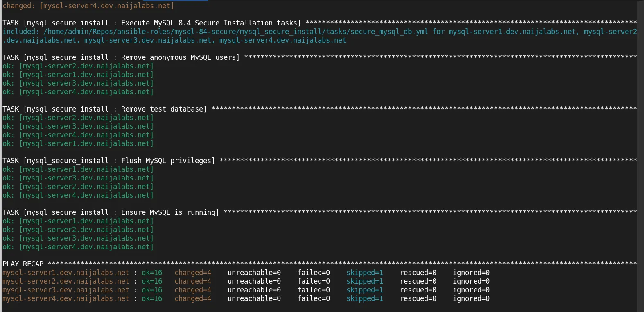Click ok=16 in the mysql-server4 recap row
This screenshot has width=644, height=312.
coord(152,298)
